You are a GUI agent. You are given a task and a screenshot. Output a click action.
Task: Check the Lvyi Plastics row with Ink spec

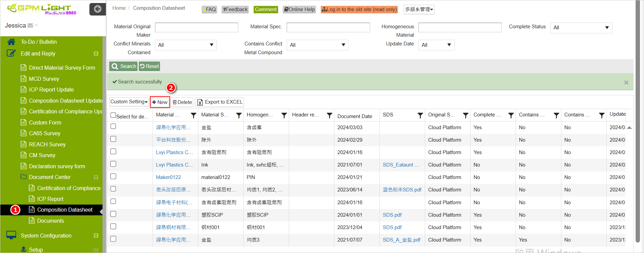113,164
